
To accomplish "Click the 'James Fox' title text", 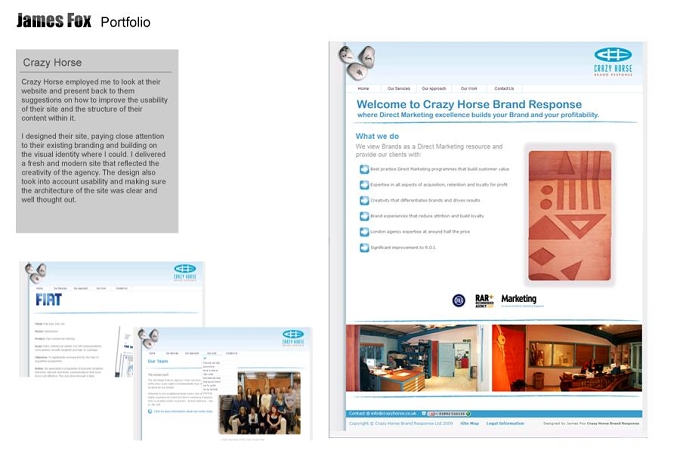I will 54,20.
